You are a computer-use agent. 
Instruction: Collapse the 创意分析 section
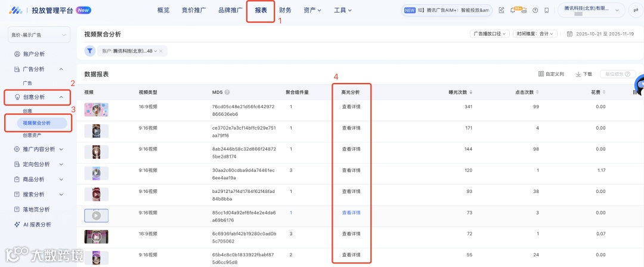(61, 97)
